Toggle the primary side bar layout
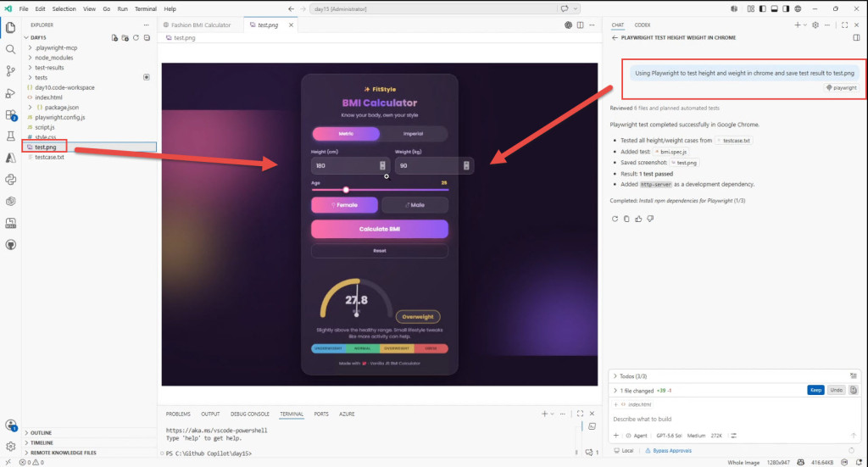This screenshot has width=868, height=467. [762, 8]
